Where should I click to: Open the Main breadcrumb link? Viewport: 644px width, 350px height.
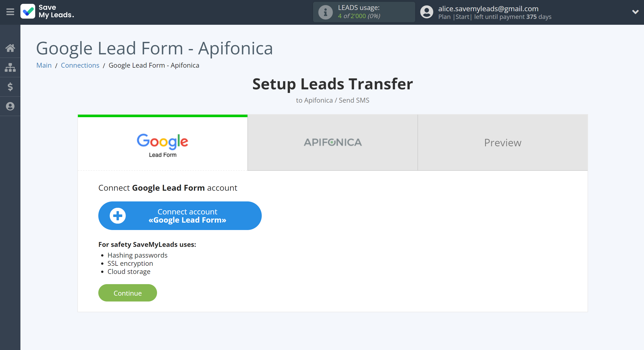[x=43, y=65]
